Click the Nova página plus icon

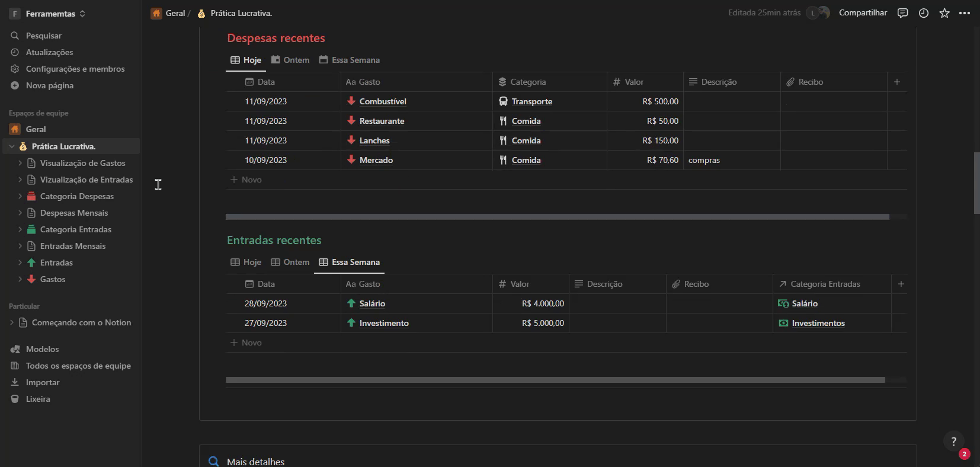click(15, 85)
